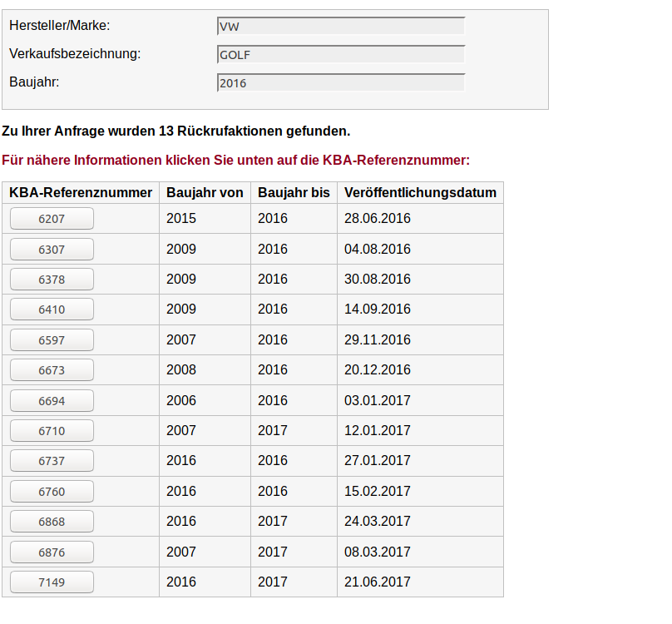
Task: Select the date 04.08.2016
Action: pos(378,249)
